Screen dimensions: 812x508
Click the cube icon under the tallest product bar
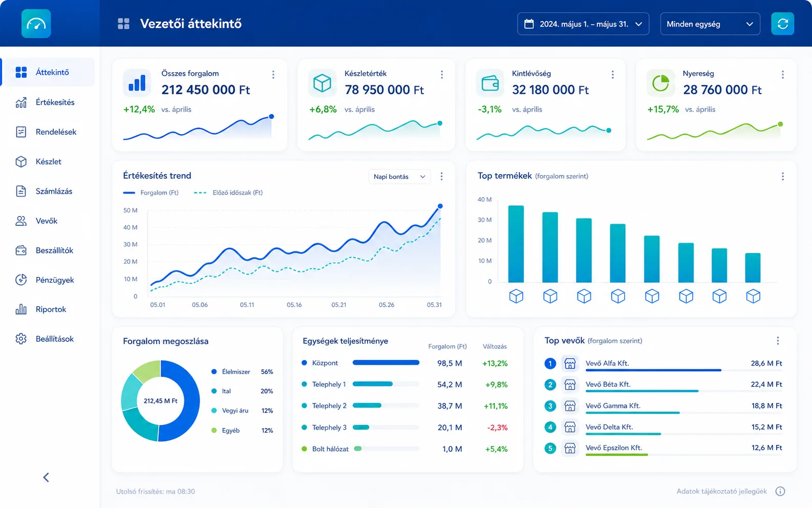click(516, 296)
